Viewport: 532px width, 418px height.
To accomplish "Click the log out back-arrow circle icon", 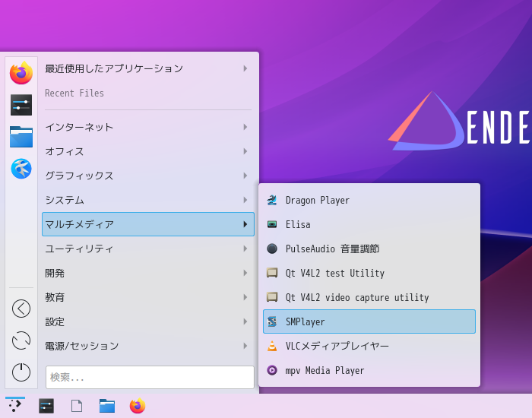I will click(x=21, y=309).
